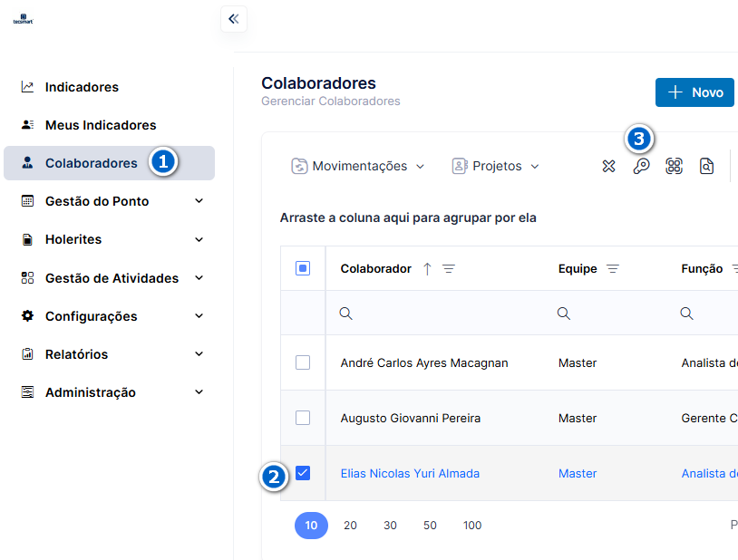Click the Projetos badge icon
The image size is (738, 560).
coord(460,166)
